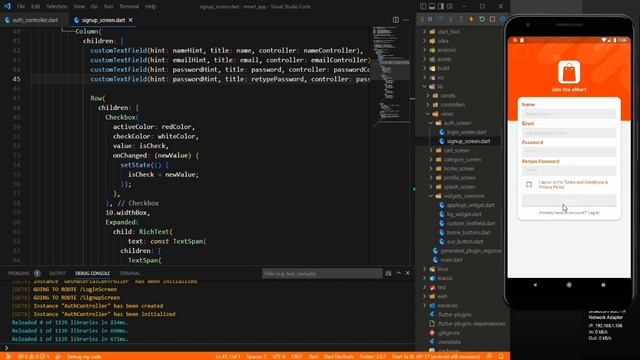Tap the greyed Sign up button in emulator
The width and height of the screenshot is (640, 360).
point(569,200)
